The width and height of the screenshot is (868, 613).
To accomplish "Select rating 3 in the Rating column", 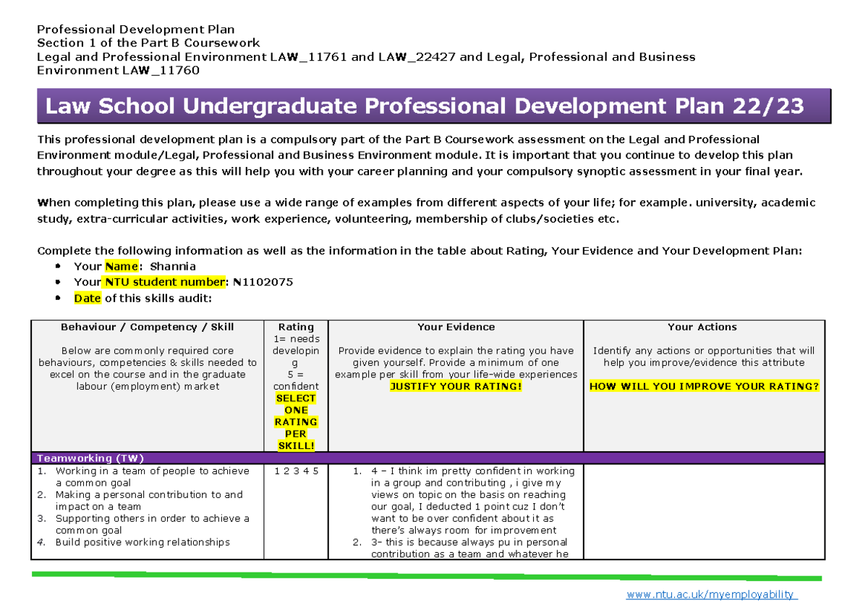I will [x=297, y=471].
